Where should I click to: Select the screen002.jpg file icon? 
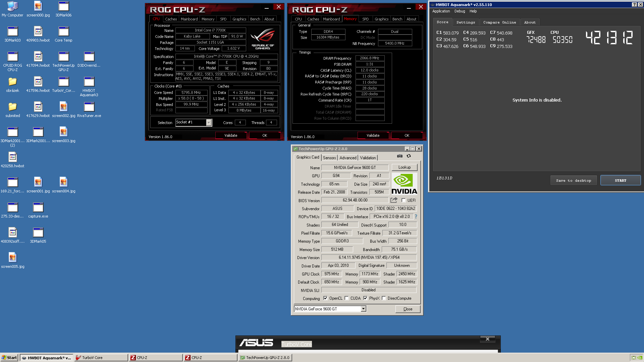[x=63, y=110]
